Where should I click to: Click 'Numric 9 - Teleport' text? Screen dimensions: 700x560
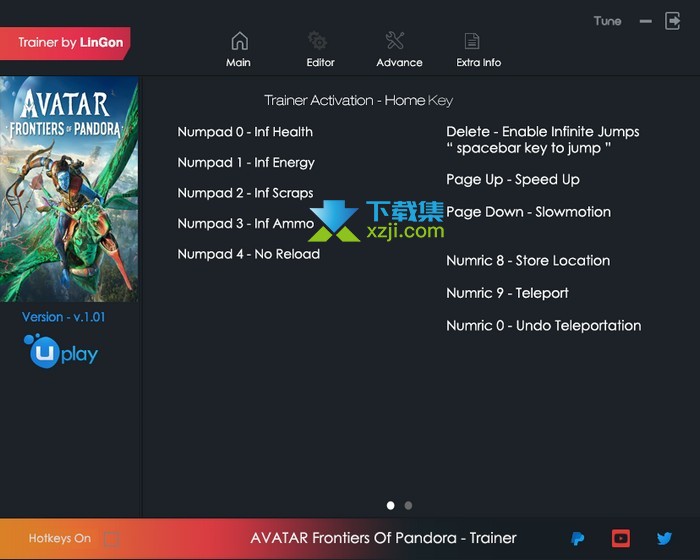click(508, 293)
